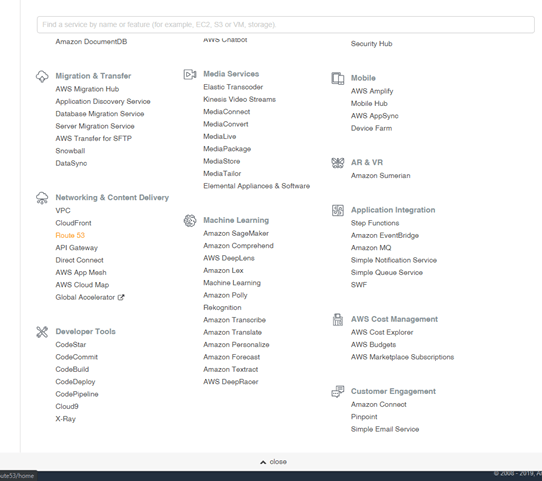Open Route 53 service
The image size is (542, 481).
pos(70,235)
